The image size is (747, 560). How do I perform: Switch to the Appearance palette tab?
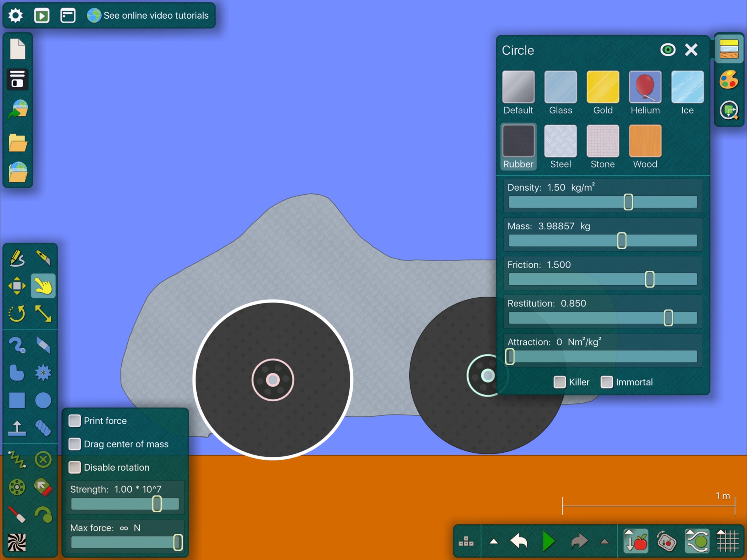[729, 80]
